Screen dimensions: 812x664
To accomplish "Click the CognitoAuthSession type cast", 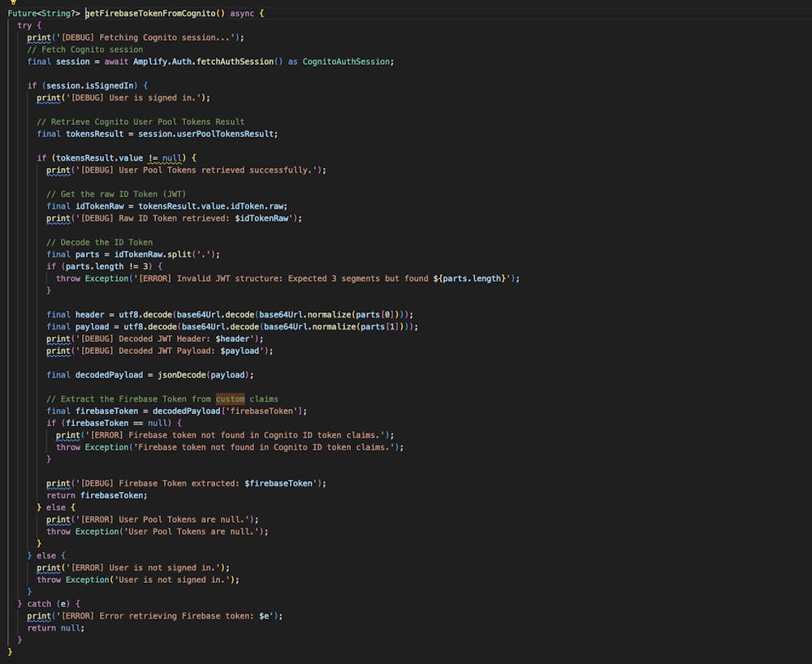I will (x=346, y=62).
